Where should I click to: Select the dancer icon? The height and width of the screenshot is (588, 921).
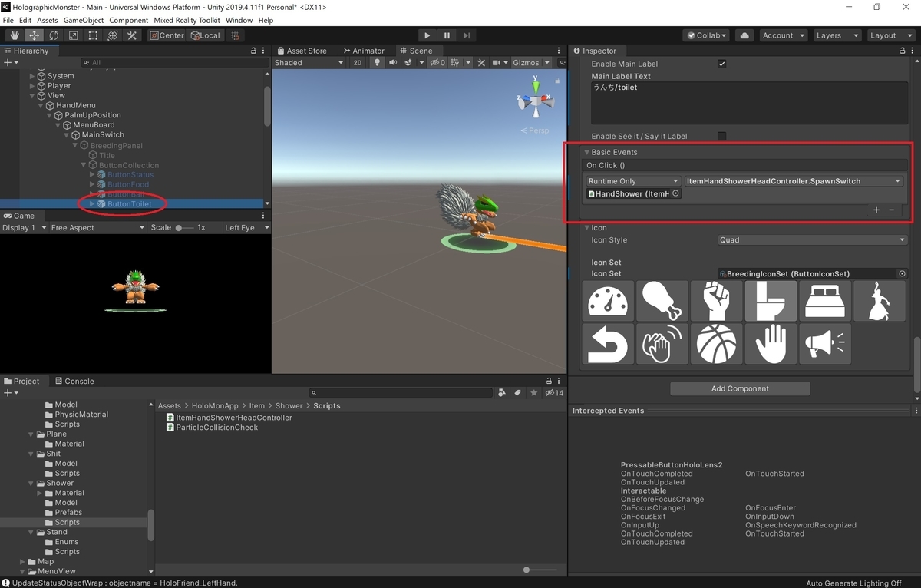coord(880,300)
